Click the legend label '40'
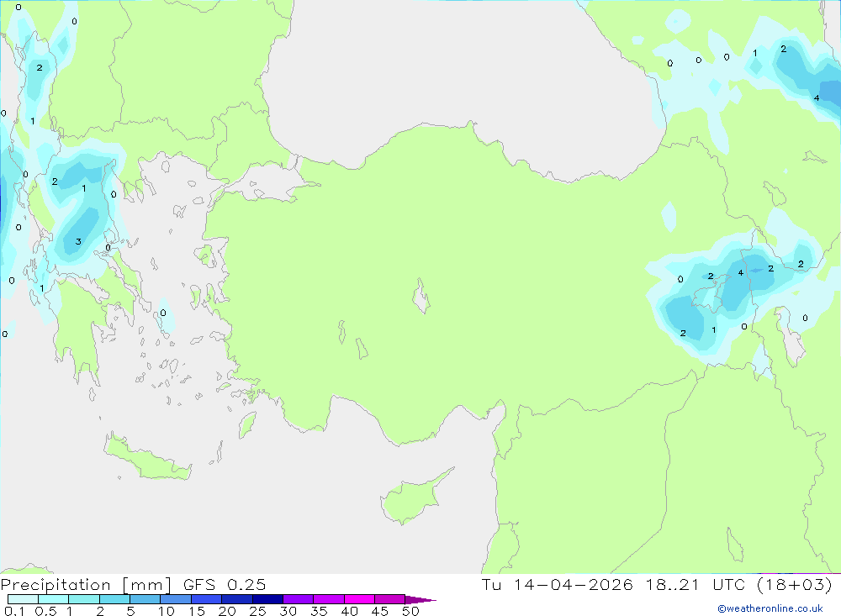Viewport: 841px width, 616px height. [x=350, y=611]
